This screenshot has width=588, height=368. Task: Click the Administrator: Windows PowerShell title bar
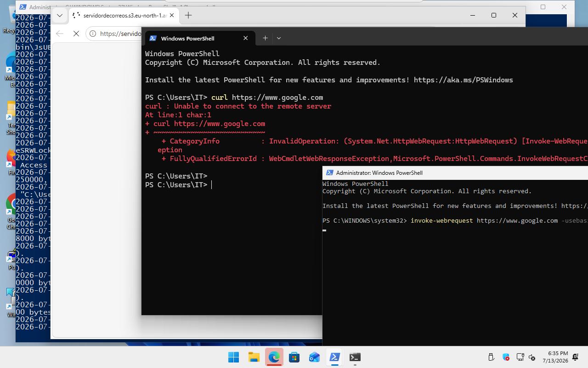(x=455, y=172)
